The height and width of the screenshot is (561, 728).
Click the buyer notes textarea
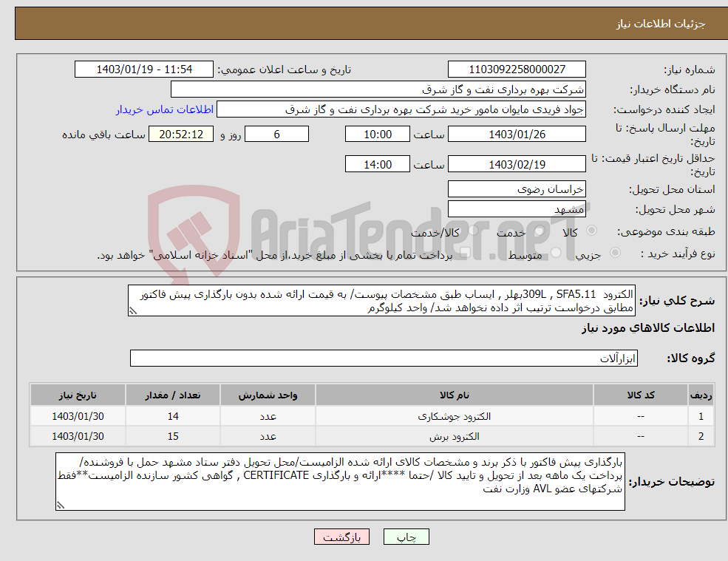pos(340,482)
